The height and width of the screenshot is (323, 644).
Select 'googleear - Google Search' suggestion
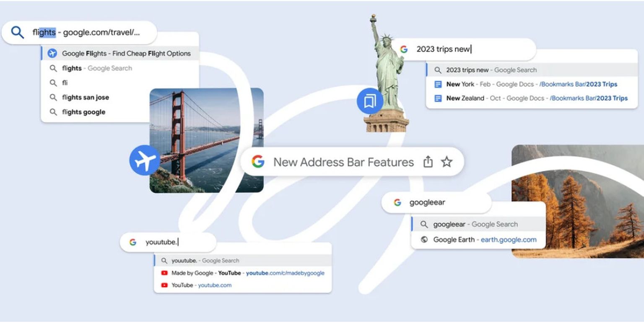[x=478, y=225]
